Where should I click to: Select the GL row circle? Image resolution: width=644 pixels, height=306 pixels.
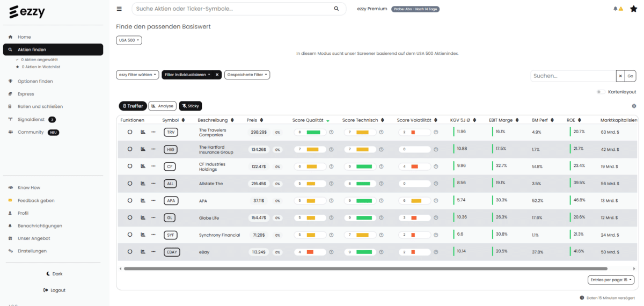coord(130,217)
